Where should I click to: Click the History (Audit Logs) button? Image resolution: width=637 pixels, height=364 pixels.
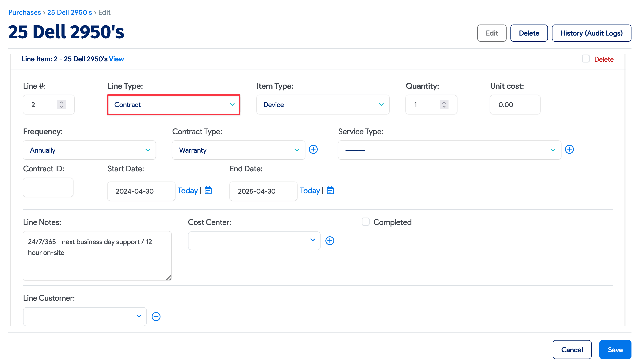(x=591, y=33)
